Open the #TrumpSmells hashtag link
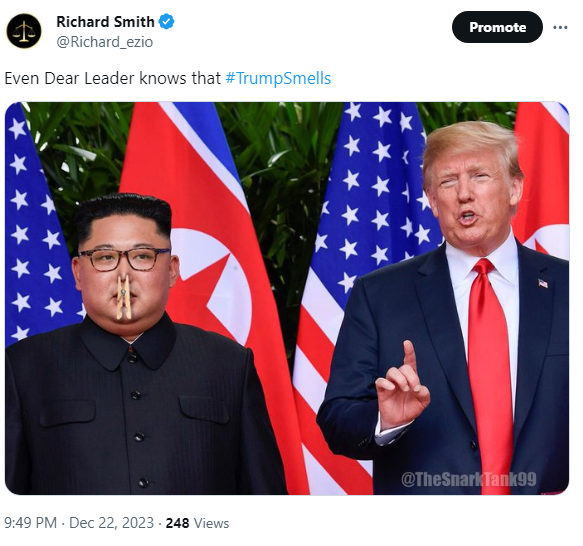Image resolution: width=583 pixels, height=546 pixels. click(278, 78)
